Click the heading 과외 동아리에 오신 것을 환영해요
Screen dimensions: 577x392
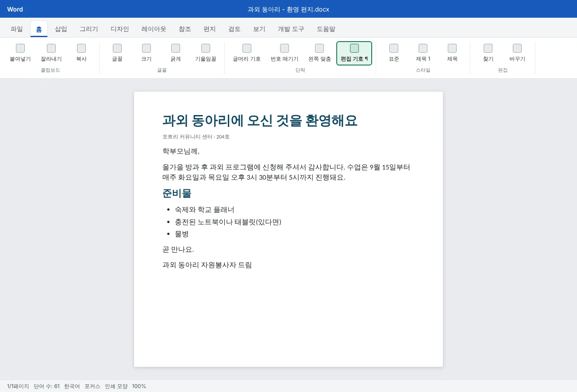pyautogui.click(x=260, y=120)
